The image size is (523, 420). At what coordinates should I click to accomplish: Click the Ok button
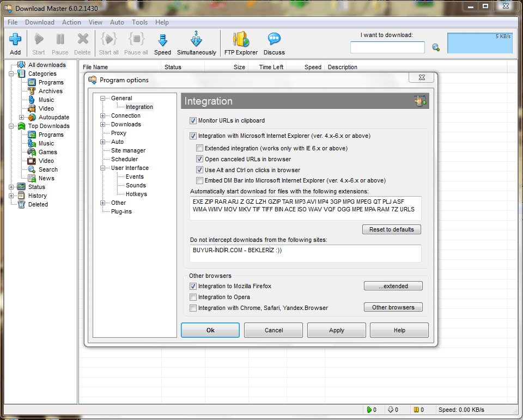210,330
